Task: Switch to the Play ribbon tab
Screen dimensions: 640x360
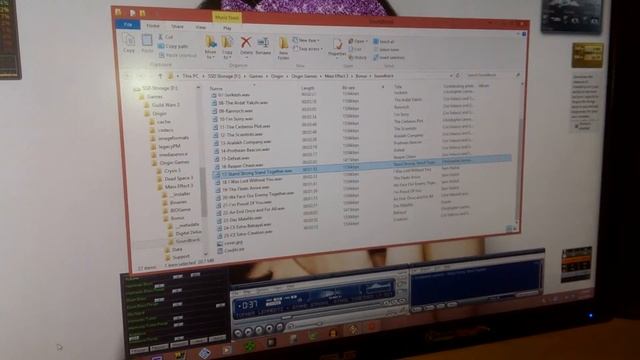Action: 227,28
